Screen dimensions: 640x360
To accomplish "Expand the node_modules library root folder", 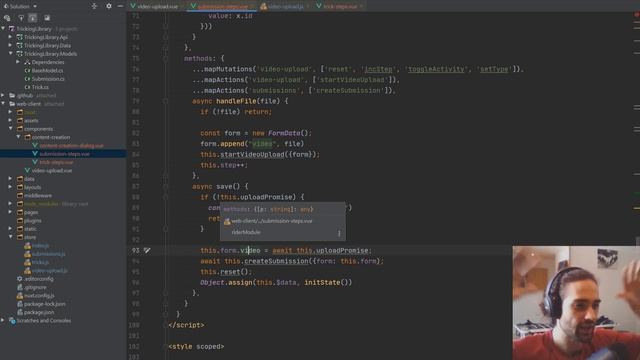I will [11, 204].
